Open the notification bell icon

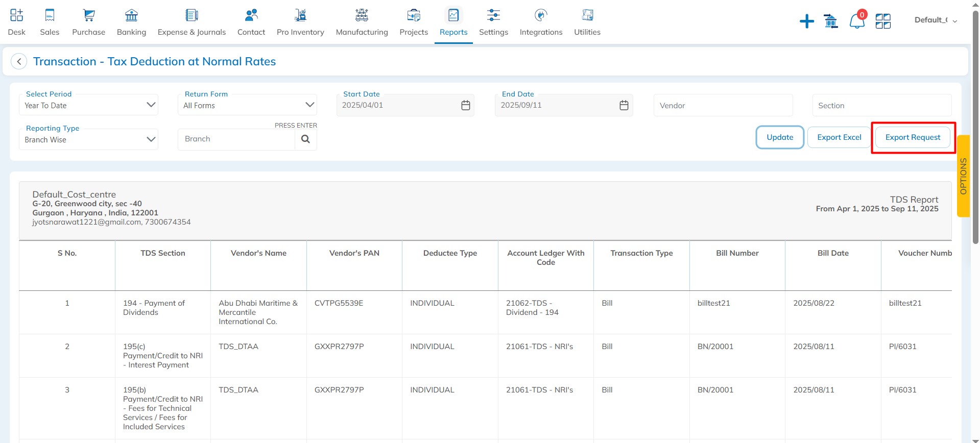tap(856, 21)
